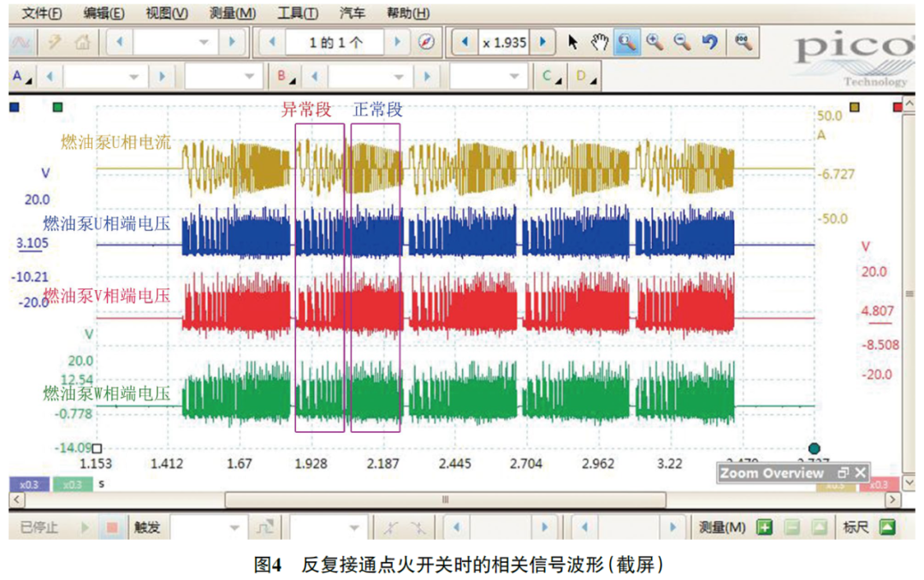This screenshot has height=580, width=924.
Task: Step timebase up with right arrow
Action: 232,43
